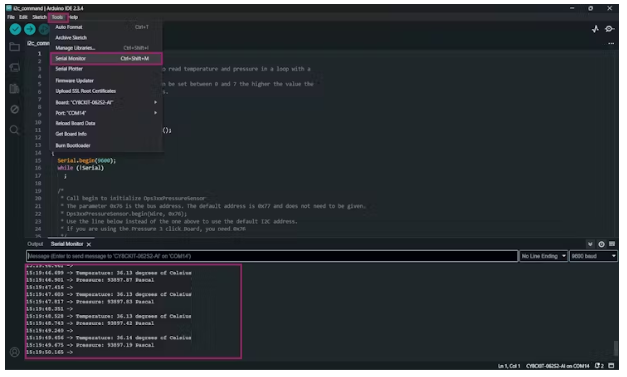Select Upload SSL Root Certificates entry

pos(106,91)
